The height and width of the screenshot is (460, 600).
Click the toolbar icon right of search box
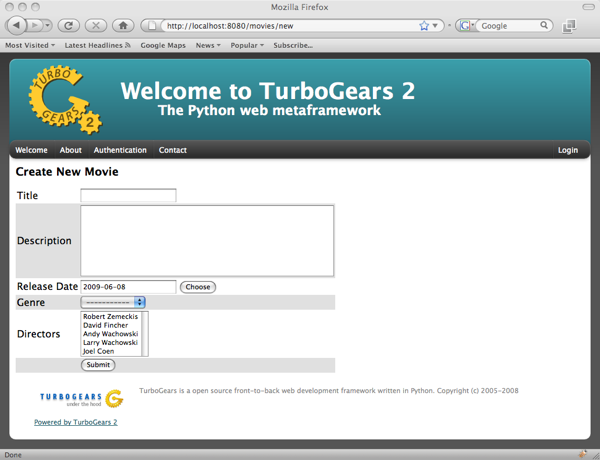tap(569, 26)
